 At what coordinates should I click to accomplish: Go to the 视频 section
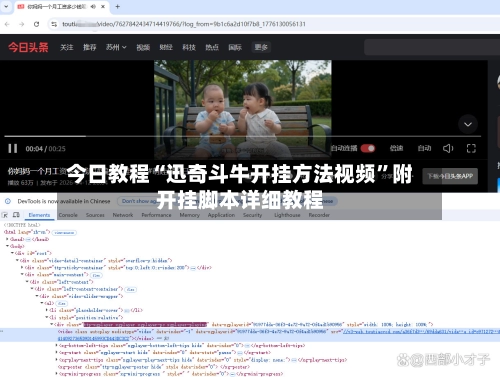(x=143, y=47)
